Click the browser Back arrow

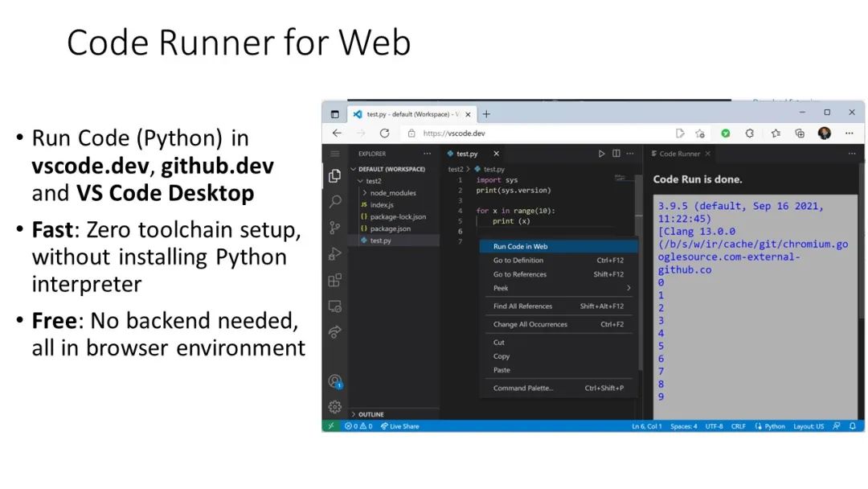[x=337, y=133]
